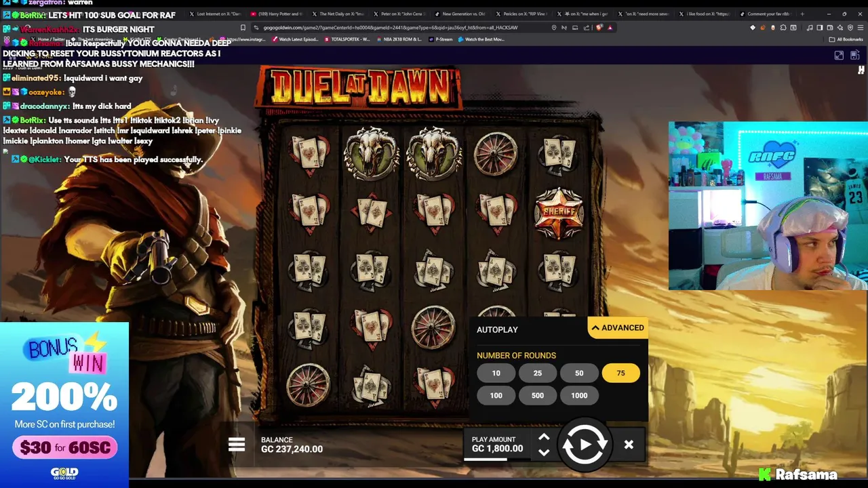The width and height of the screenshot is (868, 488).
Task: Increase play amount with the up arrow
Action: click(544, 437)
